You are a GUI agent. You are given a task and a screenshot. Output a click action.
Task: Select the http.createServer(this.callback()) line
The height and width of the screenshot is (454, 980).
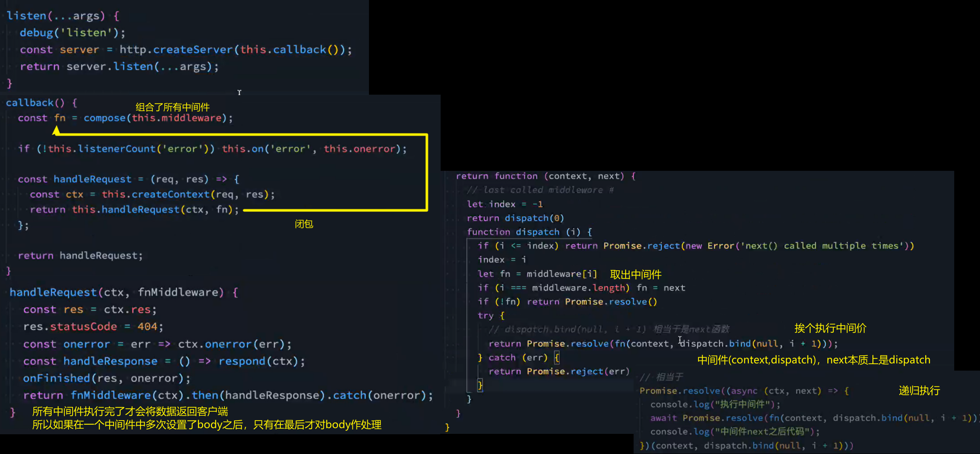coord(186,50)
